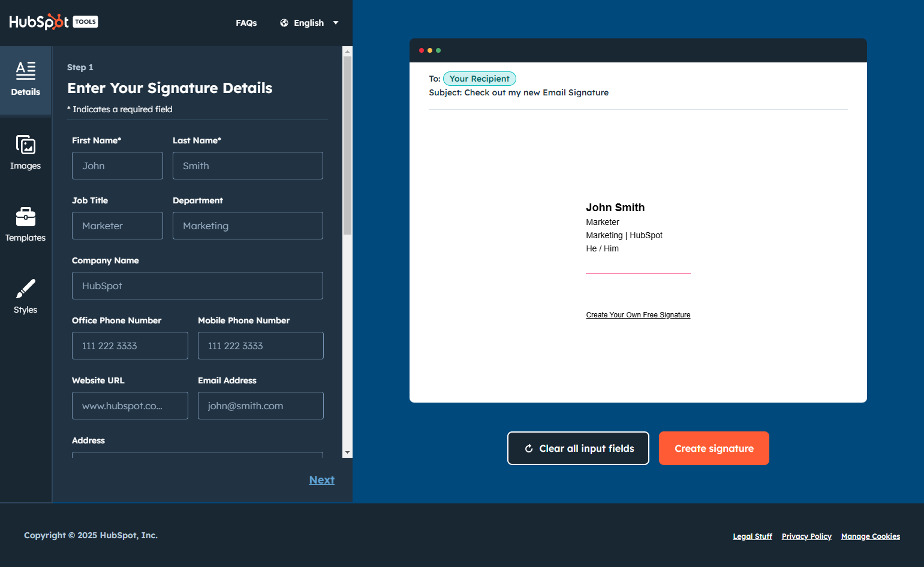The image size is (924, 567).
Task: Click the form panel scrollbar thumb
Action: [347, 145]
